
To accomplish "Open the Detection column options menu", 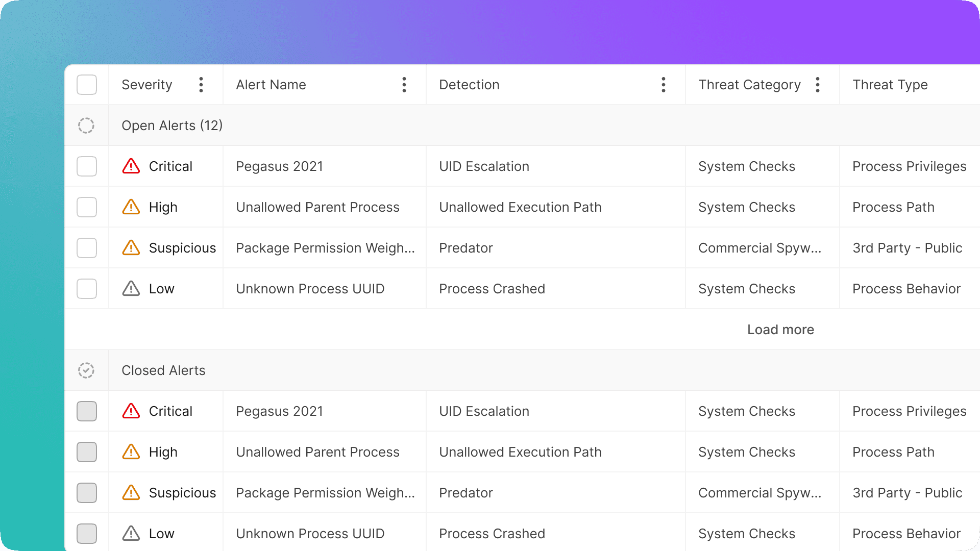I will pyautogui.click(x=663, y=85).
